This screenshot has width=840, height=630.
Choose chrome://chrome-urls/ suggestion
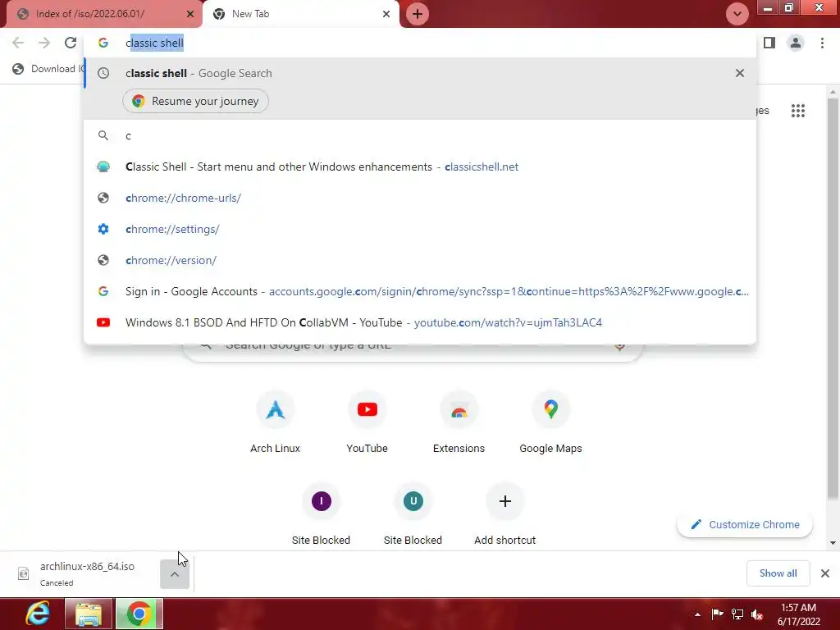click(x=420, y=198)
